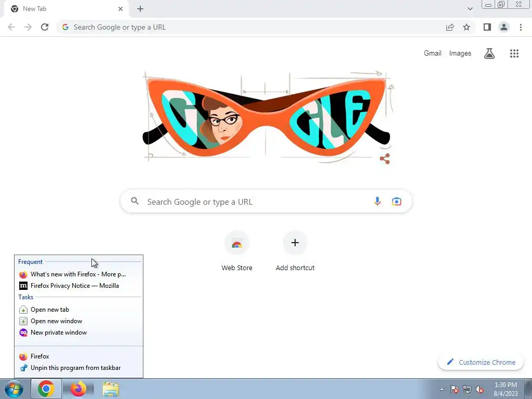Click the Firefox taskbar icon

pyautogui.click(x=78, y=389)
